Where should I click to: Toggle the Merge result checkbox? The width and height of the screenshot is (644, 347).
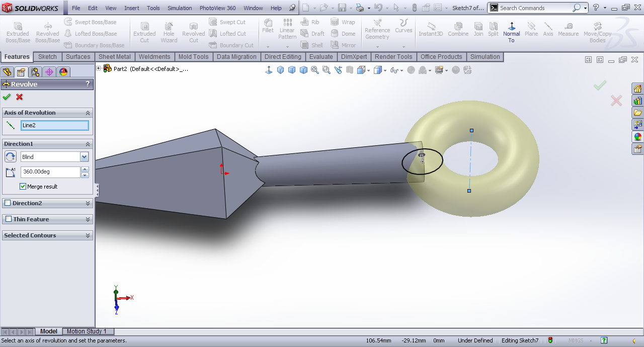[23, 187]
